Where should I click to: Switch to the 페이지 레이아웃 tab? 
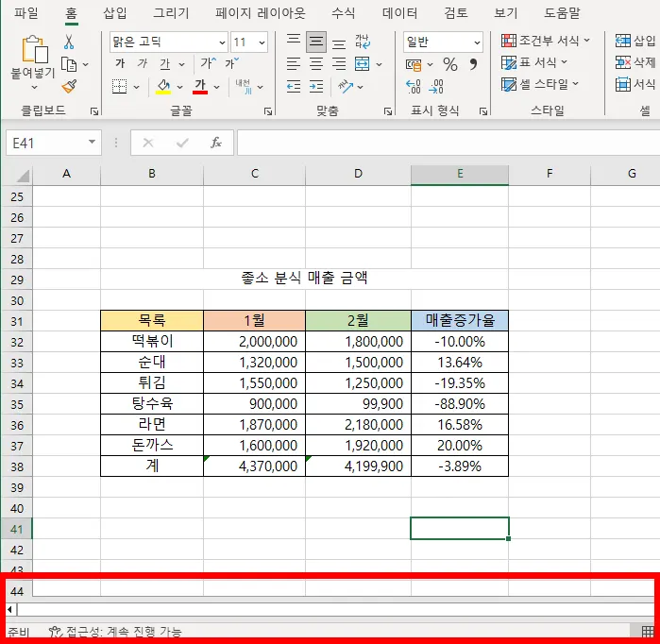260,13
